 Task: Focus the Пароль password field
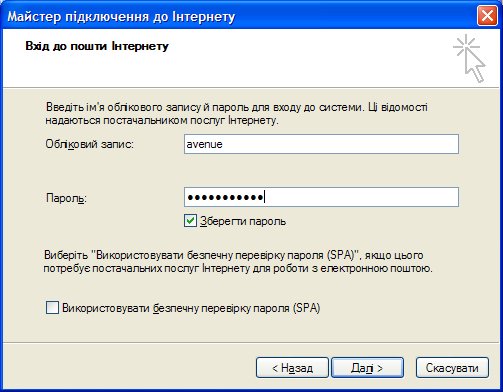click(x=321, y=197)
